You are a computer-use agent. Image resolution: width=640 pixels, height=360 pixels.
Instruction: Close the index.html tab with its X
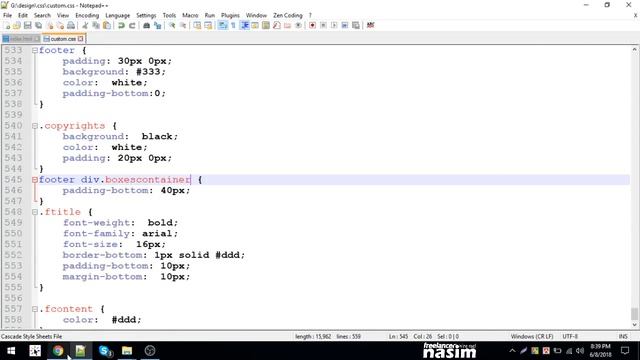tap(37, 39)
